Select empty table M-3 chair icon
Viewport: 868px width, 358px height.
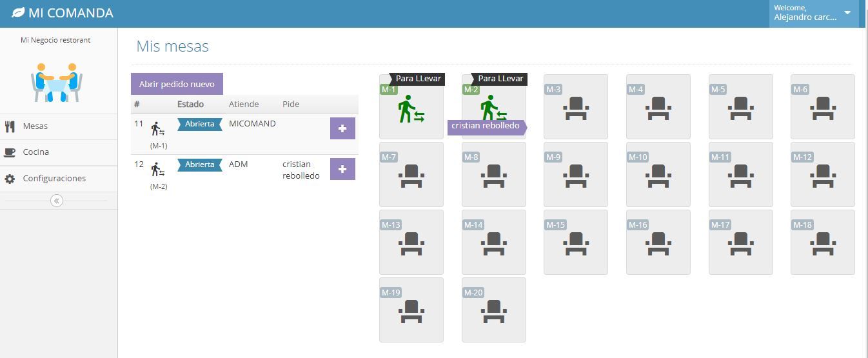[575, 108]
